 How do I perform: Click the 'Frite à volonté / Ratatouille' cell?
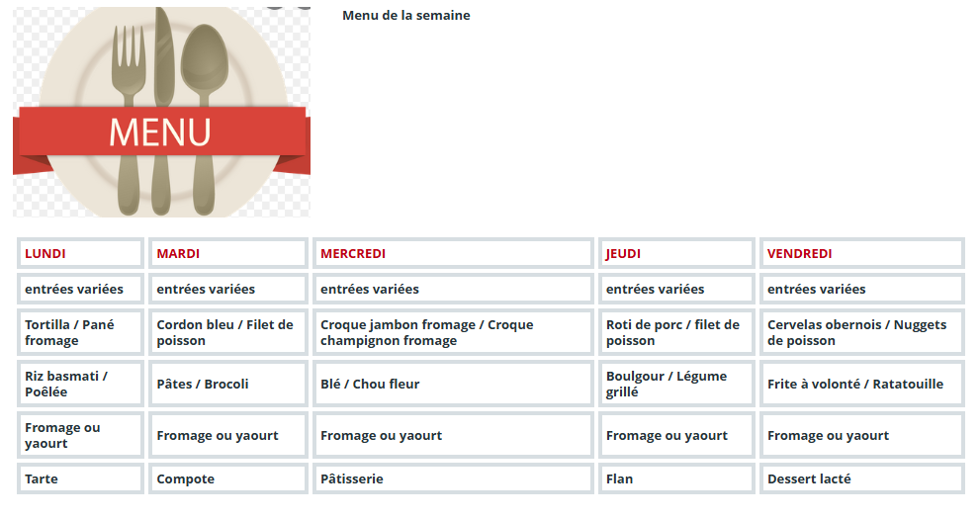(862, 384)
